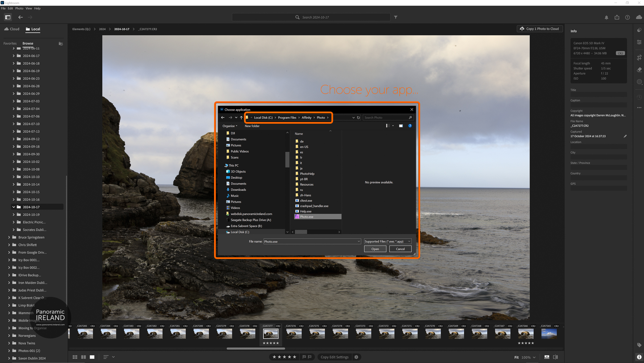Screen dimensions: 644x363
Task: Click the filmstrip horizontal scrollbar
Action: coord(256,348)
